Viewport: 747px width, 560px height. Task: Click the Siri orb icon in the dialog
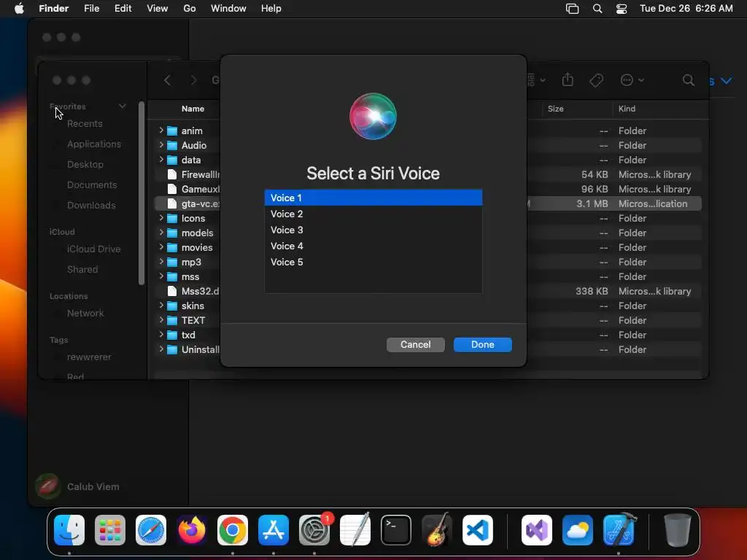pyautogui.click(x=373, y=116)
